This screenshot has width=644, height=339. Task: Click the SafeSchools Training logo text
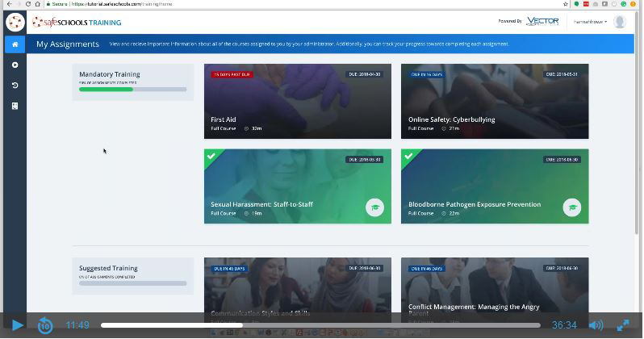click(77, 23)
